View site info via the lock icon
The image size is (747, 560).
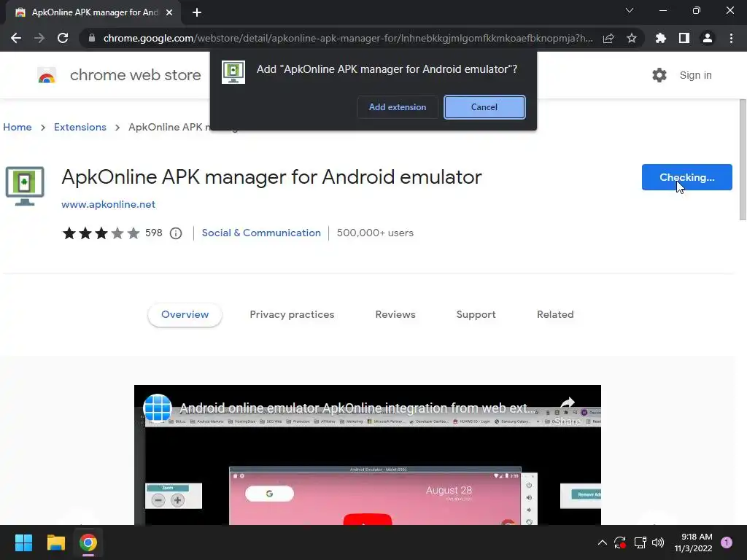tap(92, 38)
